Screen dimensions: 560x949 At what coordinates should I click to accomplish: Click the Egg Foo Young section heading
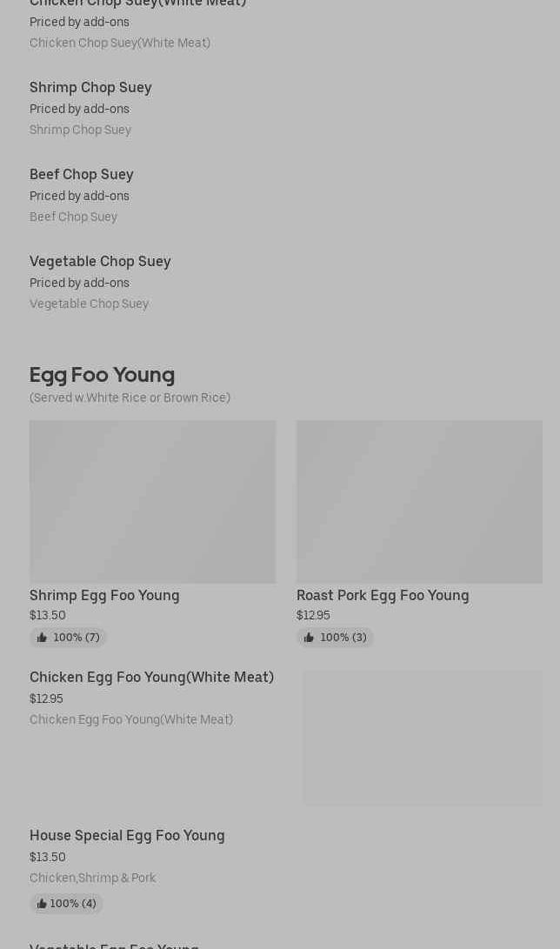(x=103, y=375)
